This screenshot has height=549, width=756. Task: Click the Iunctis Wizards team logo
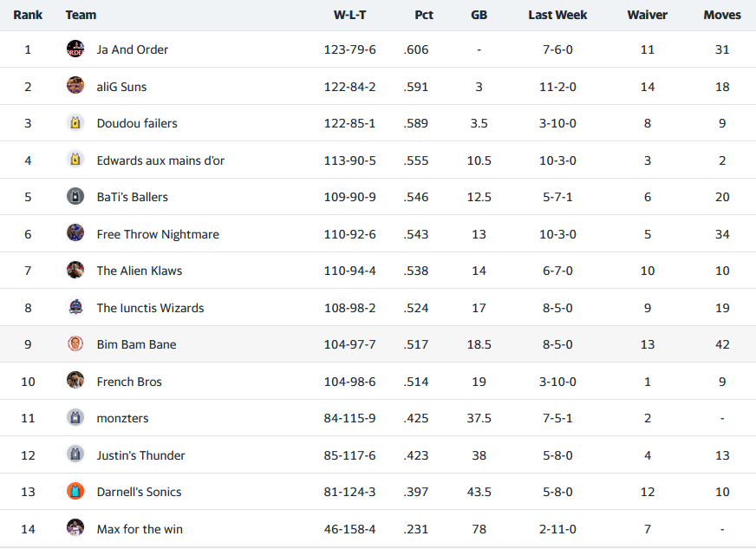coord(75,307)
